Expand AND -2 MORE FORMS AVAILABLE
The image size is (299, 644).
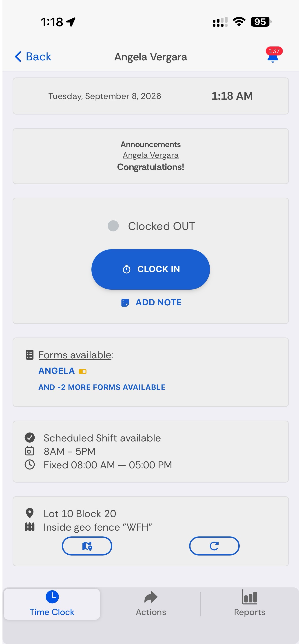click(102, 387)
